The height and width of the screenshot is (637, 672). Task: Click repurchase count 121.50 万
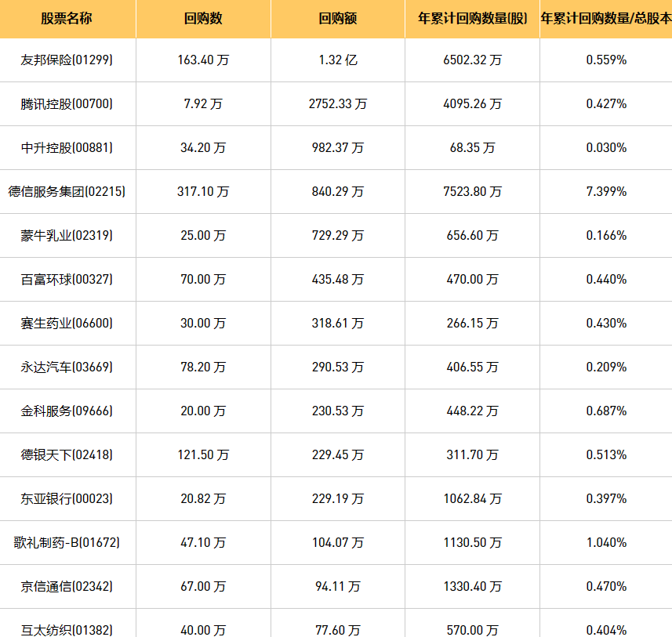click(203, 455)
